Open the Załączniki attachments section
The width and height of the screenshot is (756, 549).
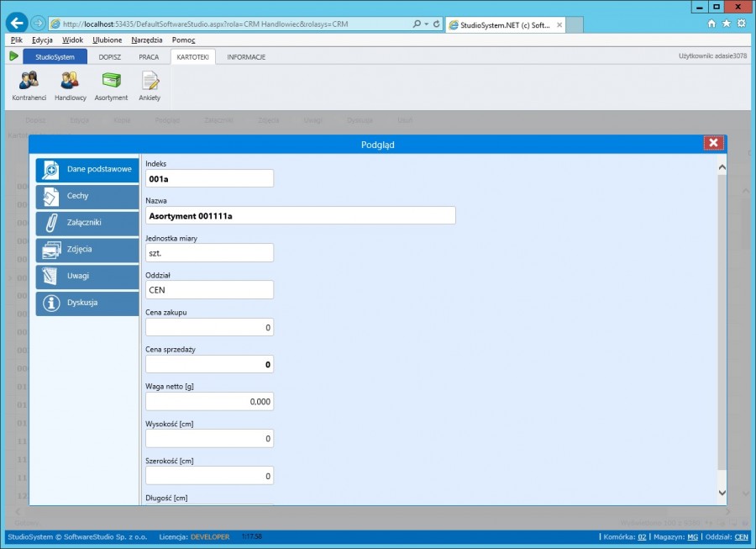(x=87, y=223)
